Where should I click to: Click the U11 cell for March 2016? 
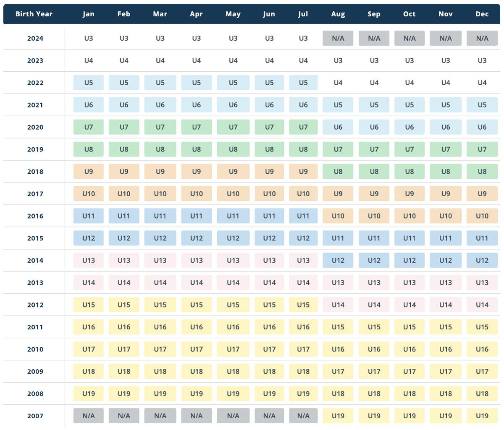pyautogui.click(x=160, y=216)
